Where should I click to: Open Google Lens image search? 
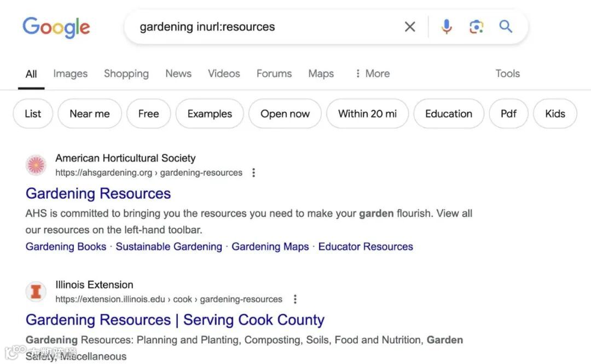coord(476,27)
